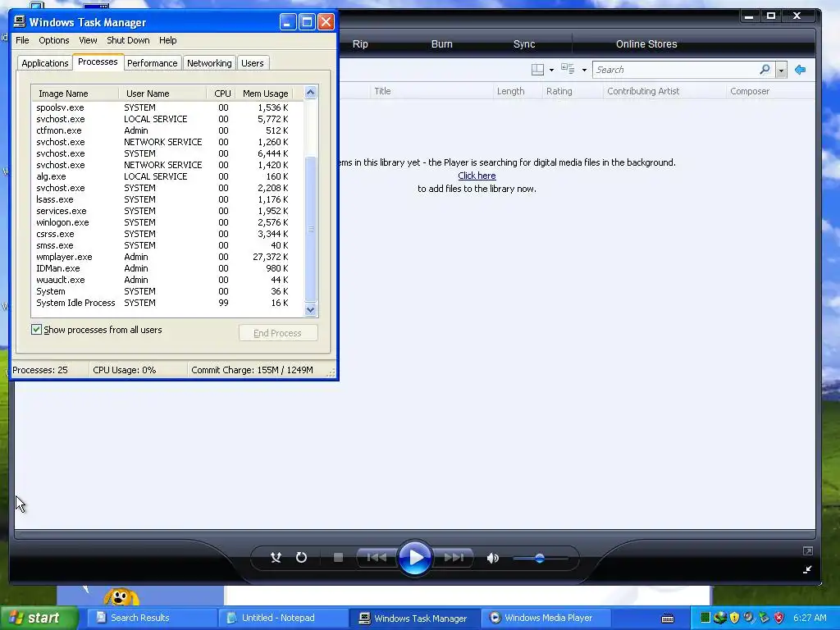Skip to the previous track
The image size is (840, 630).
[377, 558]
